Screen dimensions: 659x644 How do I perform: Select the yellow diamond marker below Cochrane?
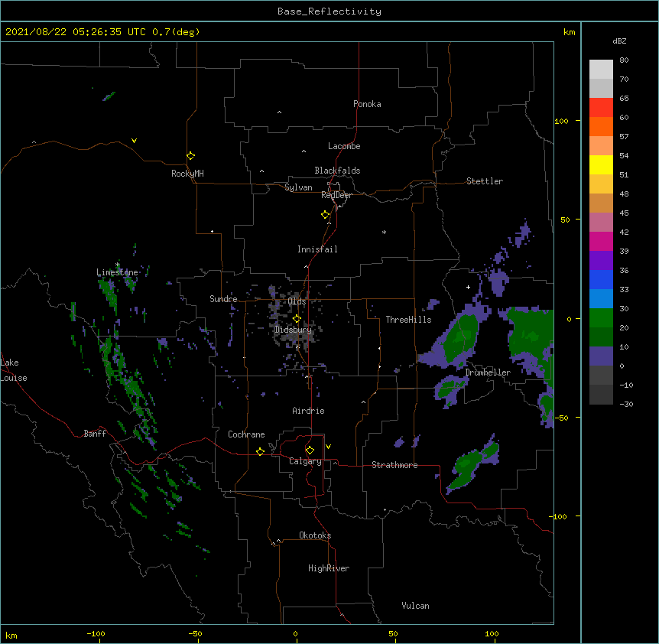coord(260,451)
